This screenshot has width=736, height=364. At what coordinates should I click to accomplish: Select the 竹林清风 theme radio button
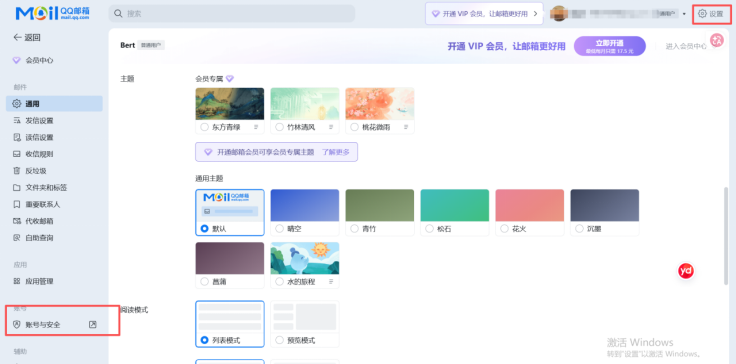click(x=279, y=127)
